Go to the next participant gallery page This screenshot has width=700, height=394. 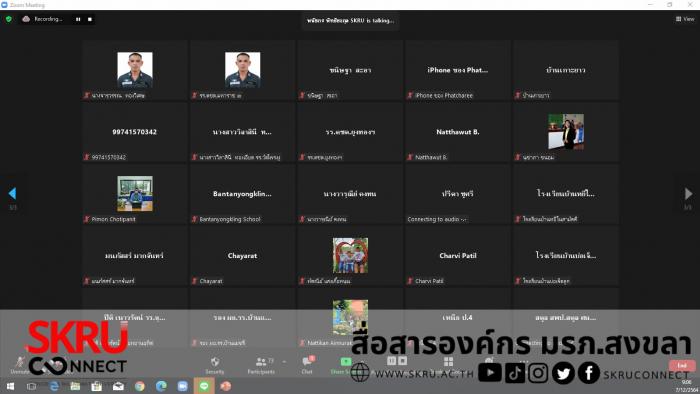click(x=688, y=193)
